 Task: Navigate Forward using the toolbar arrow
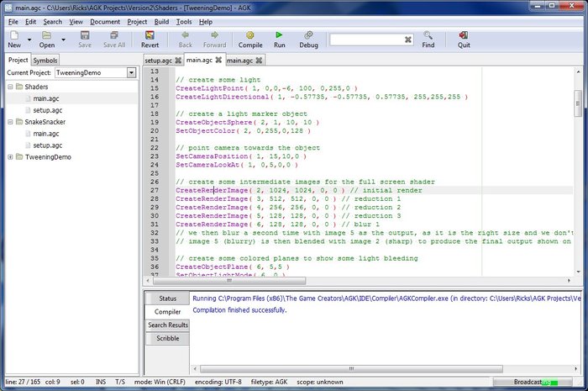coord(214,35)
